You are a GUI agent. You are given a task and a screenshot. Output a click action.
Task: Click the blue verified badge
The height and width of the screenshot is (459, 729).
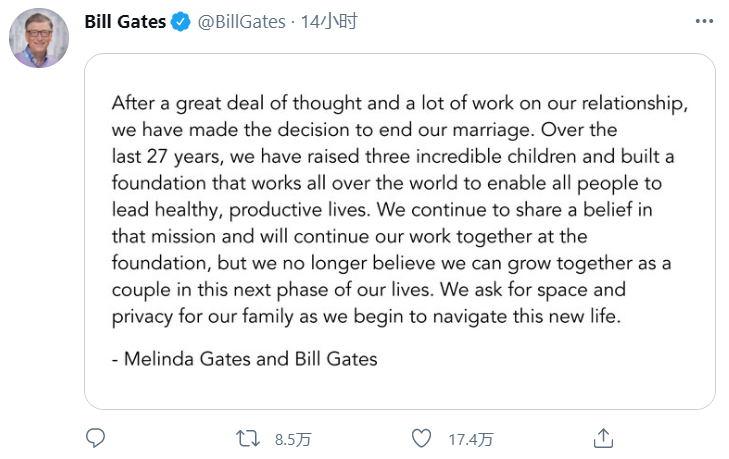[180, 22]
